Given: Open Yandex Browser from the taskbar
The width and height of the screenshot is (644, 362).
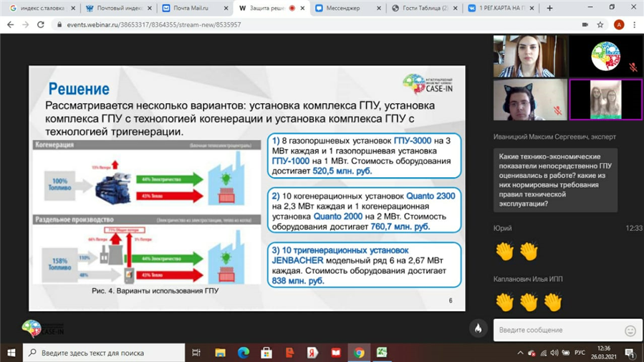Looking at the screenshot, I should point(312,353).
